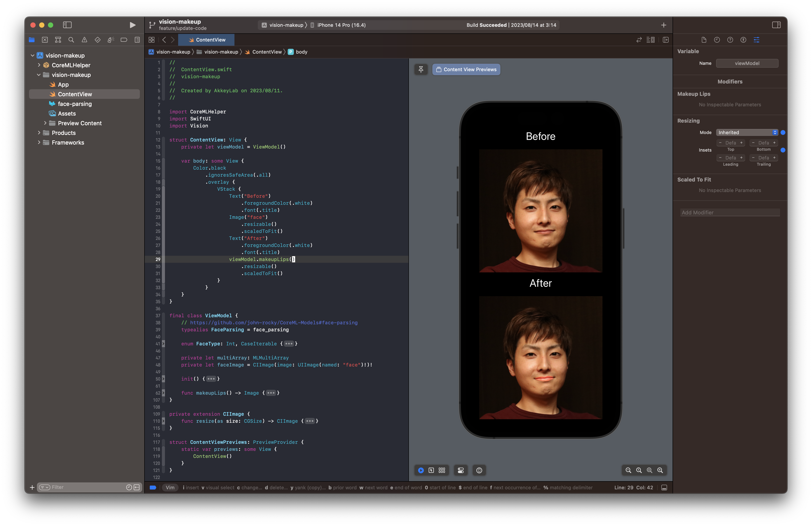The width and height of the screenshot is (812, 526).
Task: Open the Find navigator magnifier icon
Action: (x=71, y=40)
